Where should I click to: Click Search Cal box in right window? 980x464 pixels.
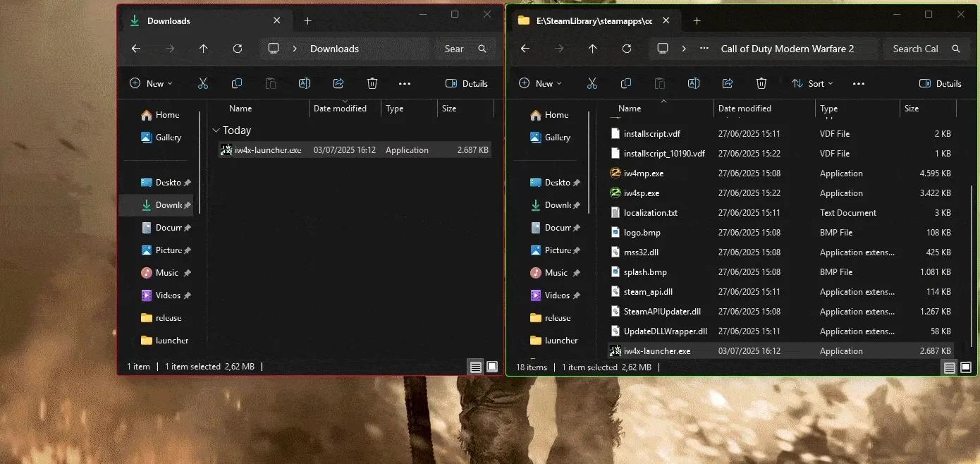[926, 49]
